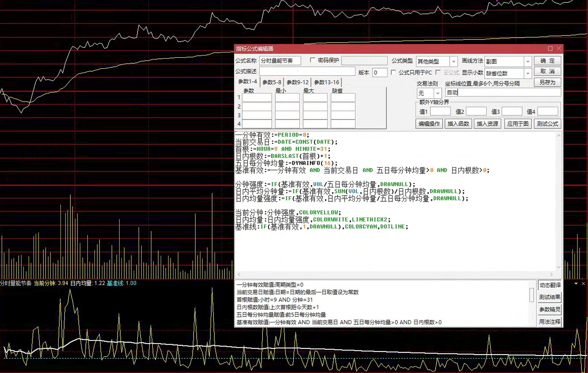This screenshot has height=373, width=588.
Task: Switch to the 参数9-12 tab
Action: point(297,82)
